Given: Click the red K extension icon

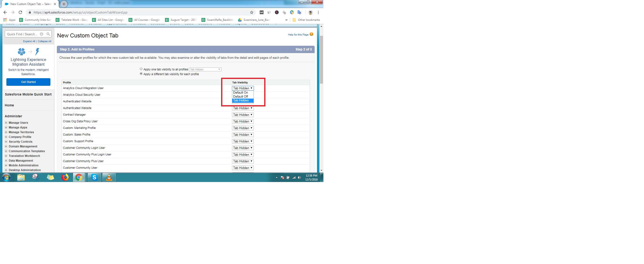Looking at the screenshot, I should pyautogui.click(x=277, y=12).
